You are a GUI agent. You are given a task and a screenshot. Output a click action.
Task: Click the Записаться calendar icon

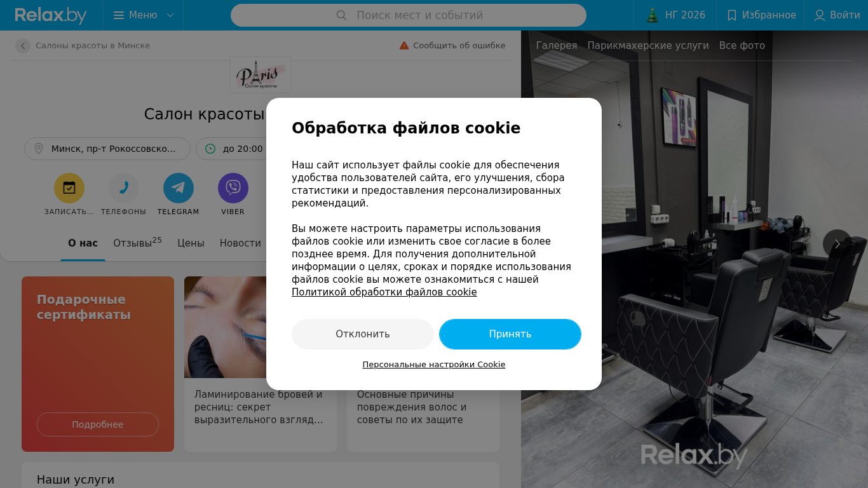(x=69, y=188)
